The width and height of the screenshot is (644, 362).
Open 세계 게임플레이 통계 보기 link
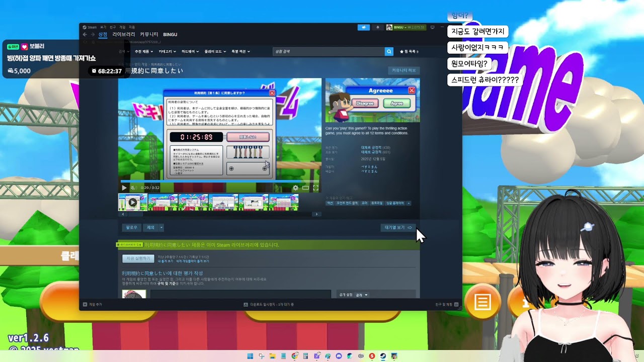[193, 261]
